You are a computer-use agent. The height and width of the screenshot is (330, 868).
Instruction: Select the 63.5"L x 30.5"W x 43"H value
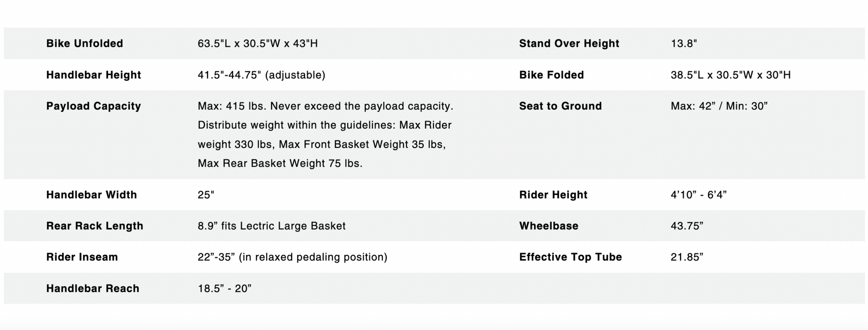point(257,43)
